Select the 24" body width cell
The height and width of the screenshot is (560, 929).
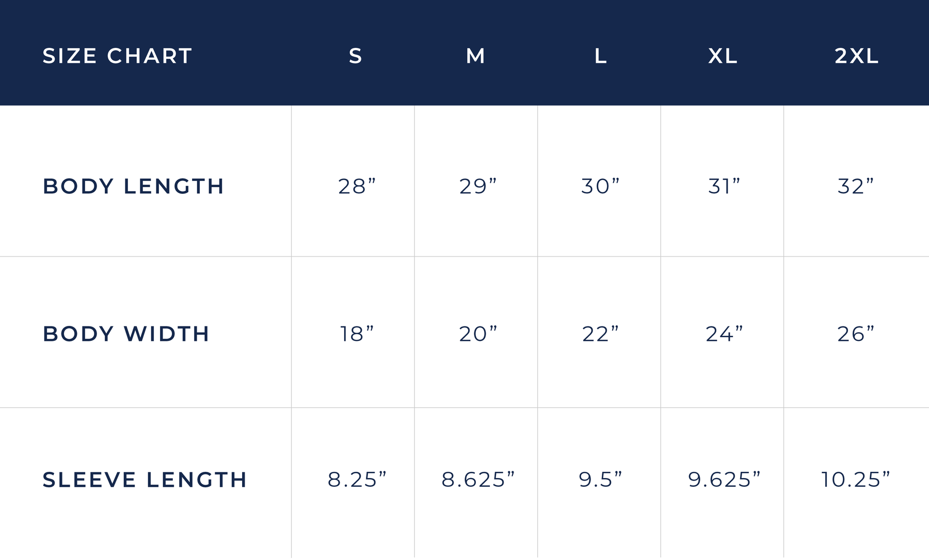pos(724,334)
